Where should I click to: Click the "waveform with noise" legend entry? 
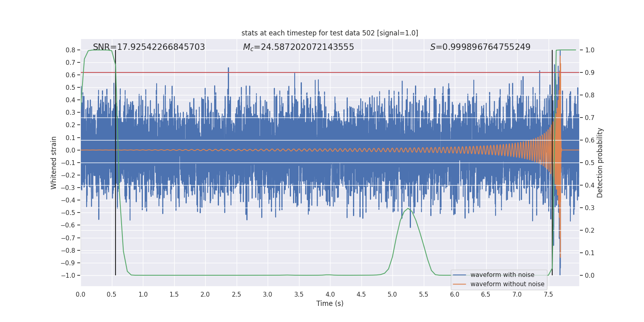[502, 275]
